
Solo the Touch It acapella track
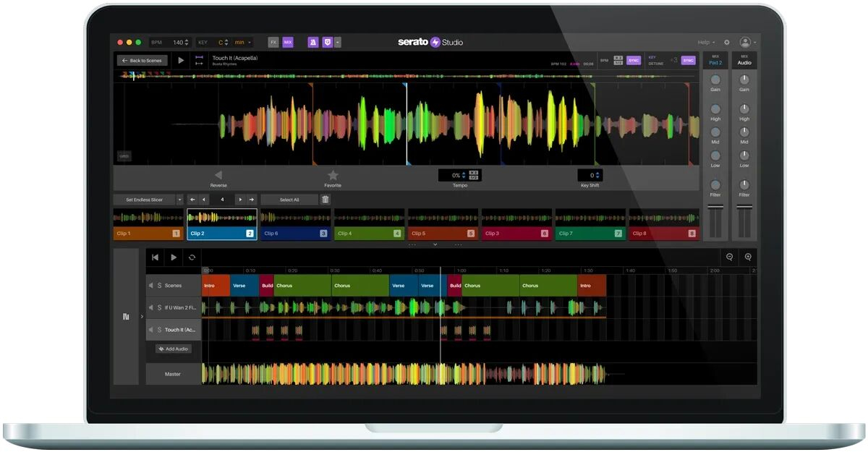159,330
